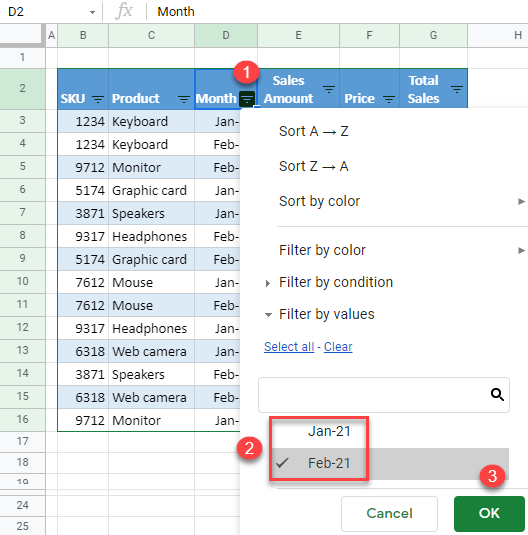Click SKU 6318 cell in row 13
This screenshot has height=535, width=528.
tap(83, 351)
